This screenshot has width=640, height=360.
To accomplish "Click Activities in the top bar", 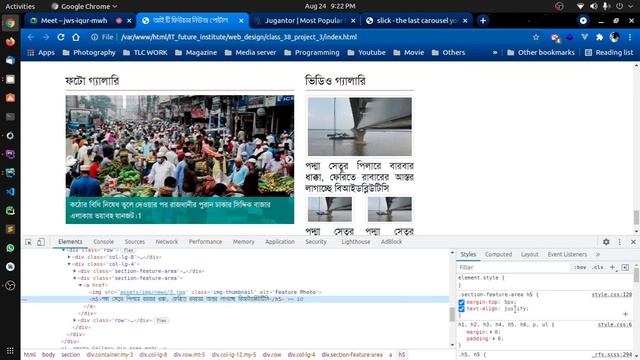I will coord(20,6).
